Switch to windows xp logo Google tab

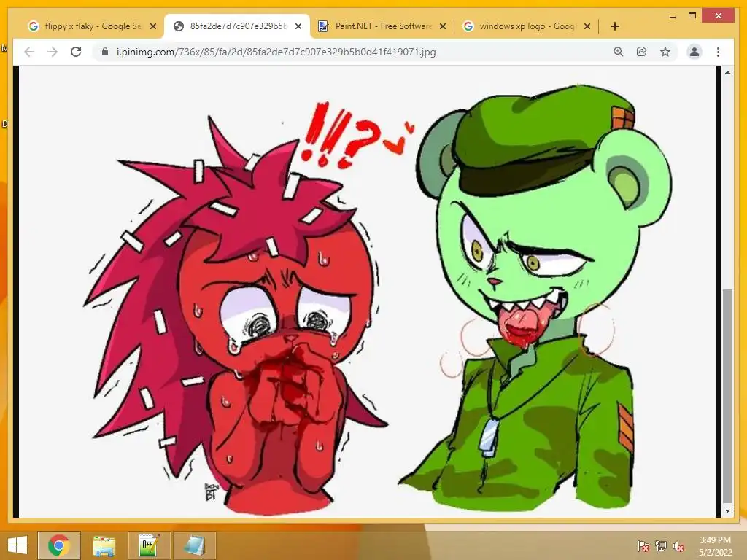point(527,26)
